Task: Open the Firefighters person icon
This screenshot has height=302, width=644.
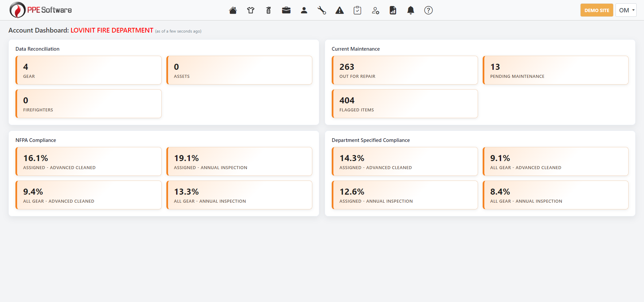Action: coord(304,10)
